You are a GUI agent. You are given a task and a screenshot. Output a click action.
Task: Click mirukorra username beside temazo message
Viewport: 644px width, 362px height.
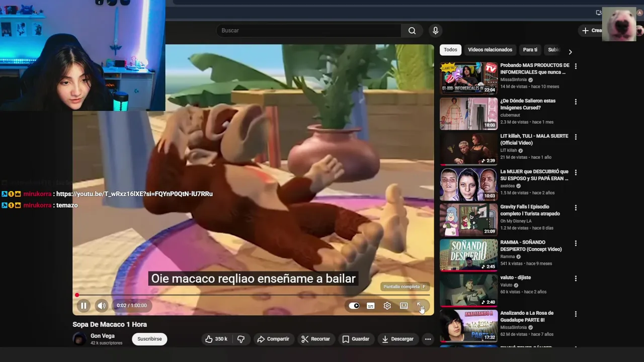click(x=37, y=206)
